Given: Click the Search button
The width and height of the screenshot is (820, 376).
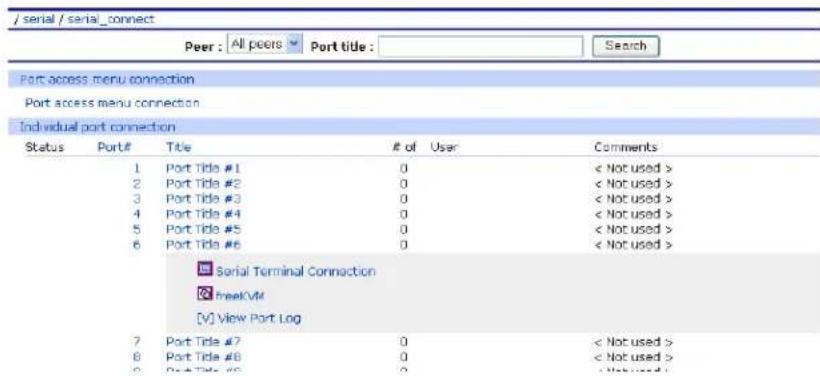Looking at the screenshot, I should click(x=625, y=46).
